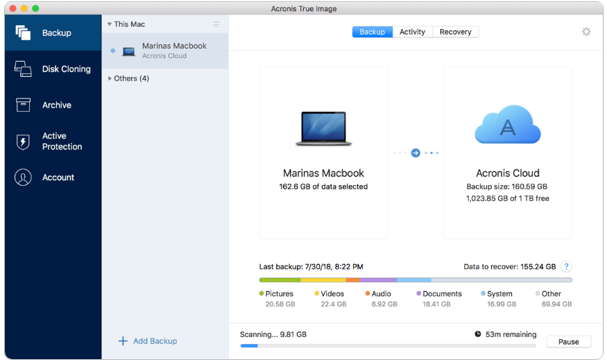Click the Acronis Cloud destination title
Viewport: 607px width, 364px height.
pyautogui.click(x=508, y=173)
